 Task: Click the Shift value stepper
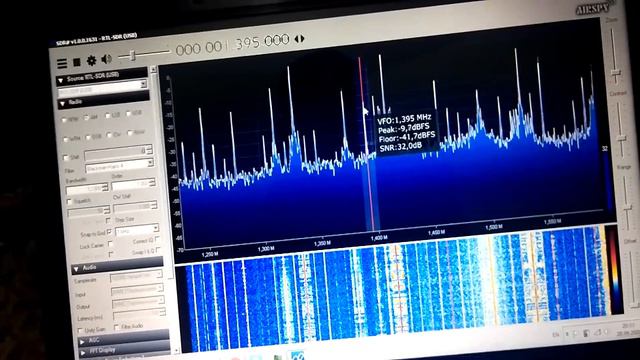[149, 150]
